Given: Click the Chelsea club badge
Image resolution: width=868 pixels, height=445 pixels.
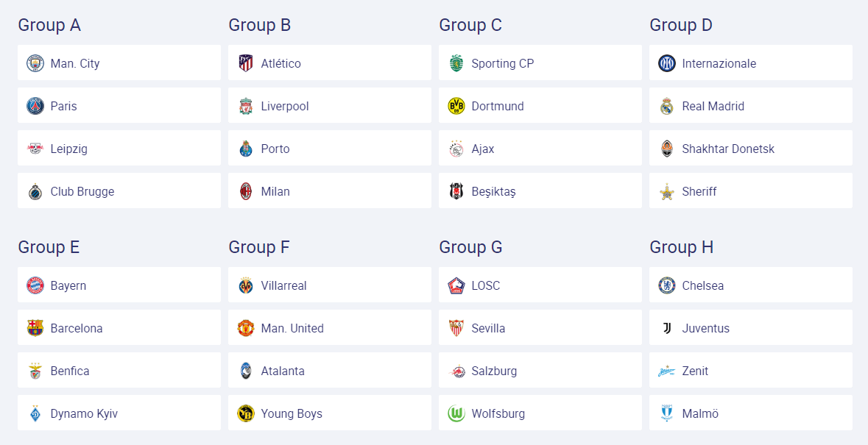Looking at the screenshot, I should pyautogui.click(x=666, y=285).
